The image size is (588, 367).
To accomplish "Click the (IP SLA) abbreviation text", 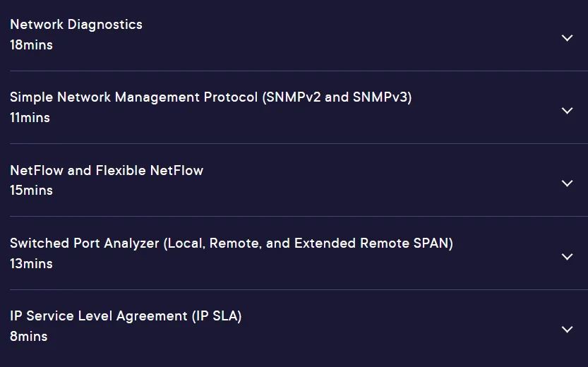I will [x=217, y=316].
